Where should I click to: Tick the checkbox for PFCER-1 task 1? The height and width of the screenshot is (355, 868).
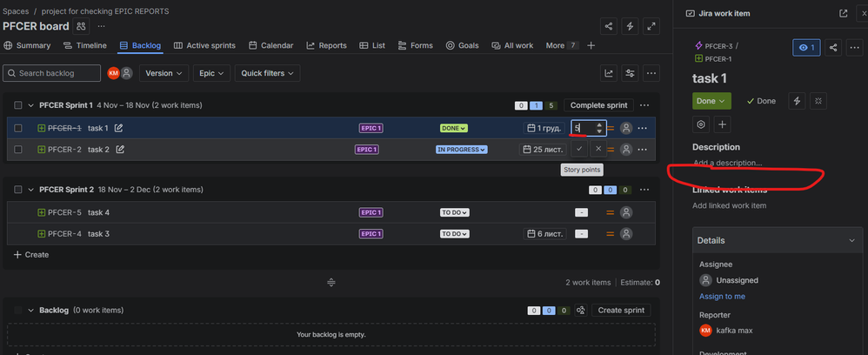18,128
